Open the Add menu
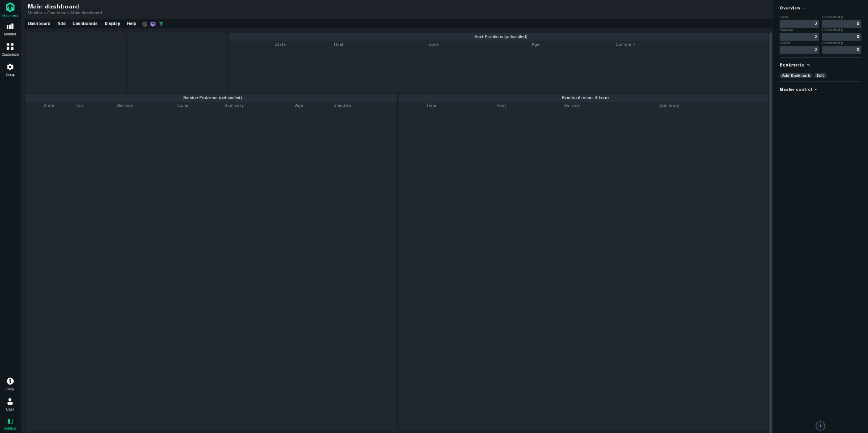 61,24
